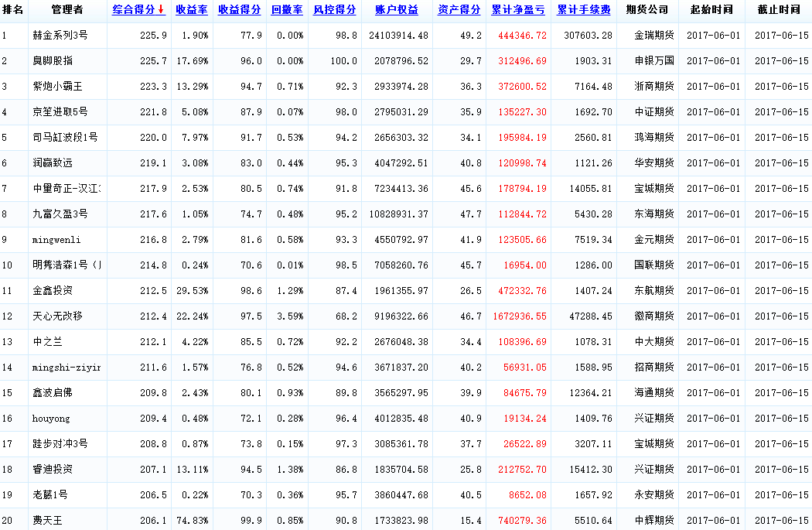Image resolution: width=812 pixels, height=530 pixels.
Task: Click the 起始时间 column header
Action: 711,10
